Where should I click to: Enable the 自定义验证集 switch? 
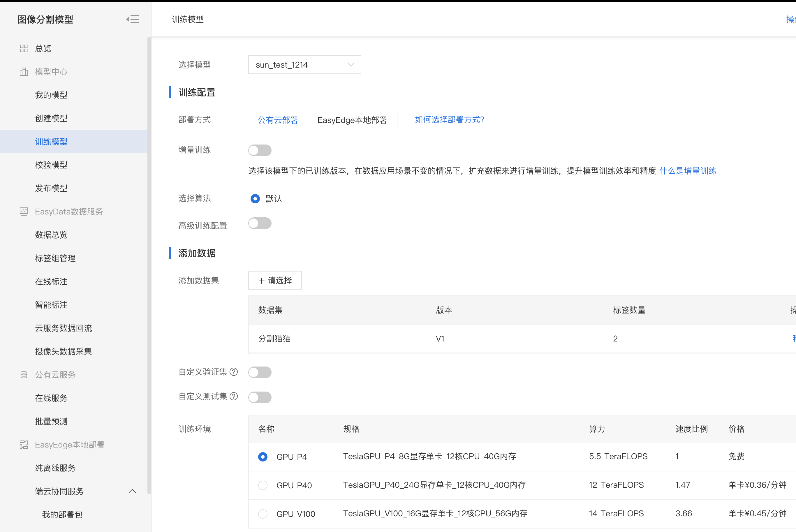(260, 372)
